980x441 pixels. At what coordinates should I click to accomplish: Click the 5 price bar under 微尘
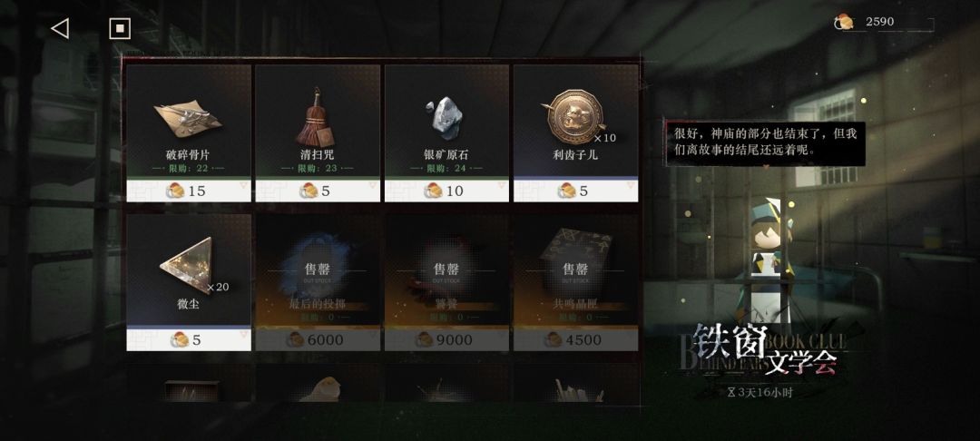(x=189, y=339)
